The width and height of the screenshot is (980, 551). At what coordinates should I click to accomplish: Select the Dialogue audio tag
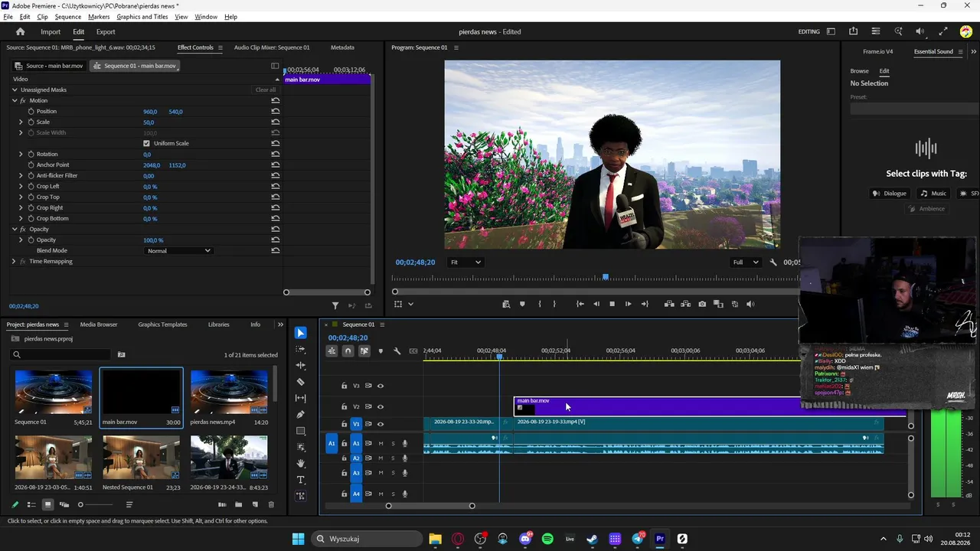coord(890,194)
